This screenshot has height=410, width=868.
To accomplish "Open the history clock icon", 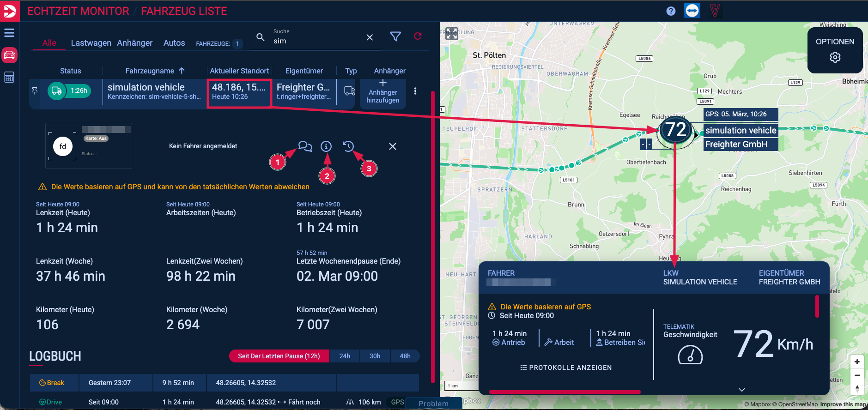I will 348,146.
